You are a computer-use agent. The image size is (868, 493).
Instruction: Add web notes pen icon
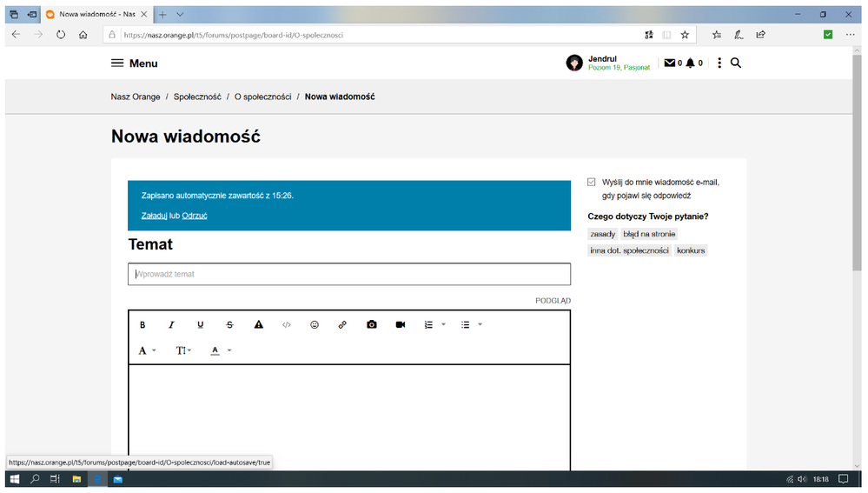[x=739, y=34]
